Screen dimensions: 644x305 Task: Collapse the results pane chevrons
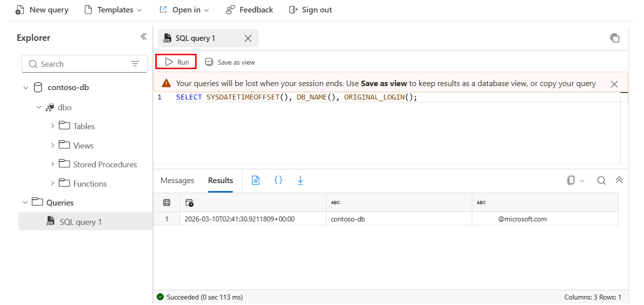click(619, 180)
